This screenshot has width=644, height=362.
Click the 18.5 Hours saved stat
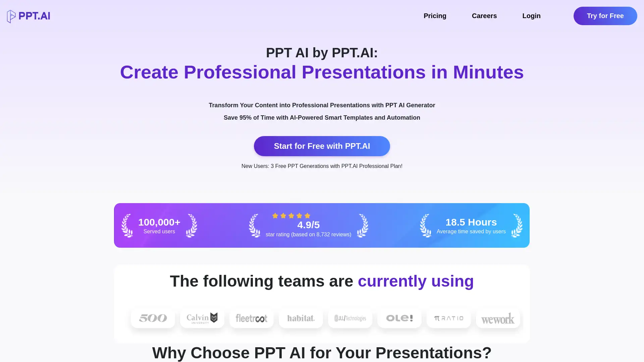[x=471, y=226]
